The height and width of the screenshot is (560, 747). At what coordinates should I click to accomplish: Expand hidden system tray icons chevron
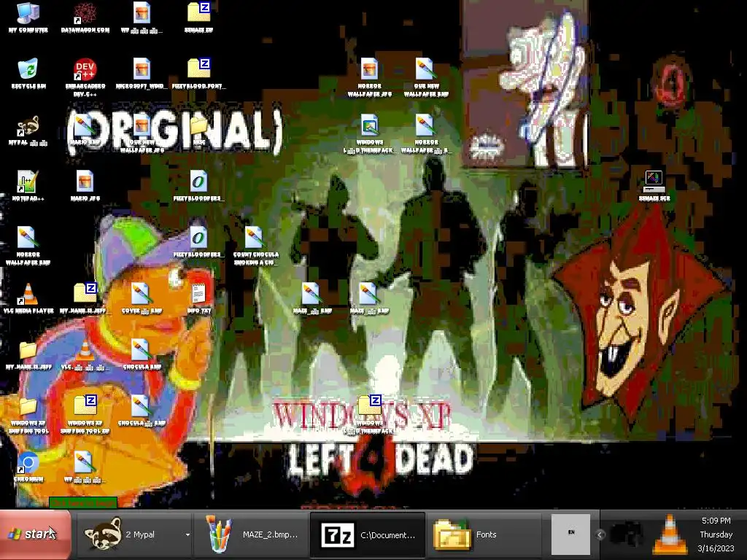tap(600, 534)
